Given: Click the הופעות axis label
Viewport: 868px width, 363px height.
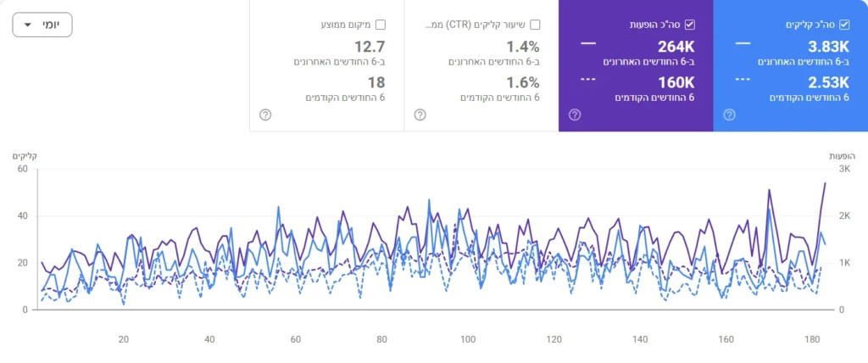Looking at the screenshot, I should 842,156.
